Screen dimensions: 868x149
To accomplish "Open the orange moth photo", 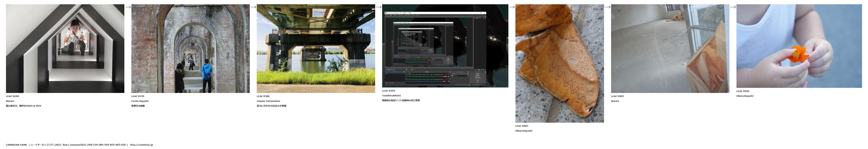I will pyautogui.click(x=559, y=63).
